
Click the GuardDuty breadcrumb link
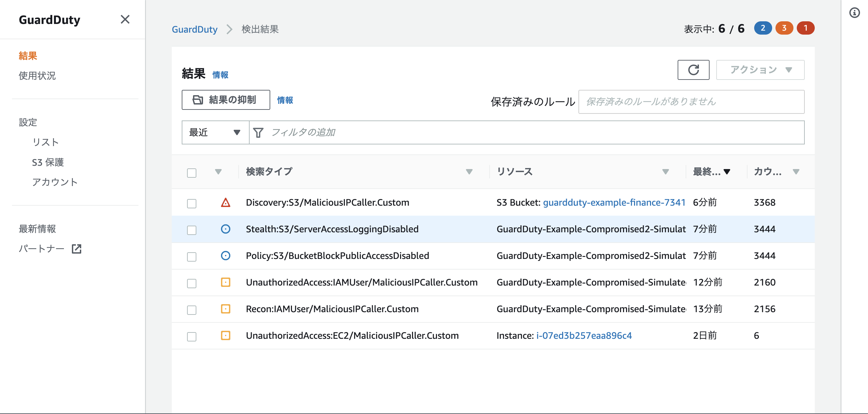tap(194, 29)
